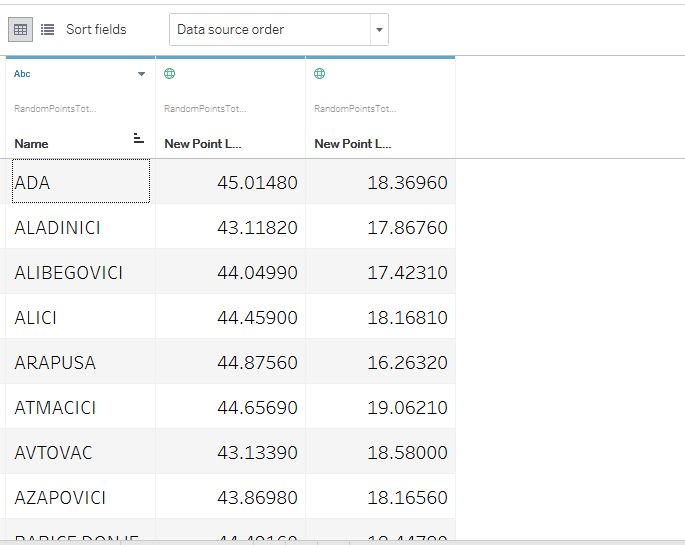Screen dimensions: 685x545
Task: Select the AZAPOVICI name cell
Action: (81, 497)
